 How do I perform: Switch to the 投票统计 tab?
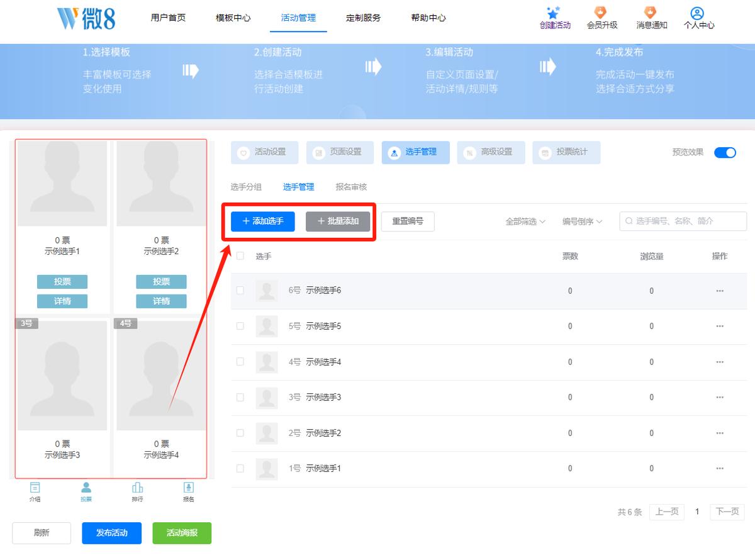tap(567, 152)
